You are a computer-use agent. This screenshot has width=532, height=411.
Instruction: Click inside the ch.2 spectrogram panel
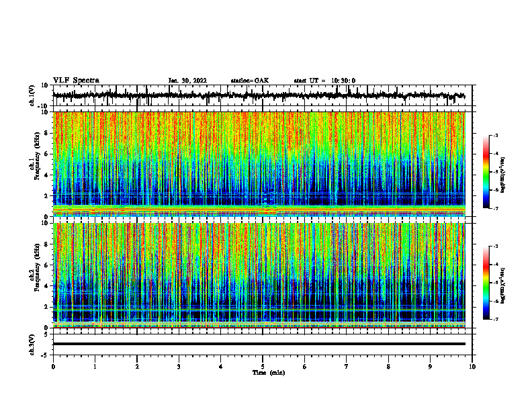pos(259,275)
